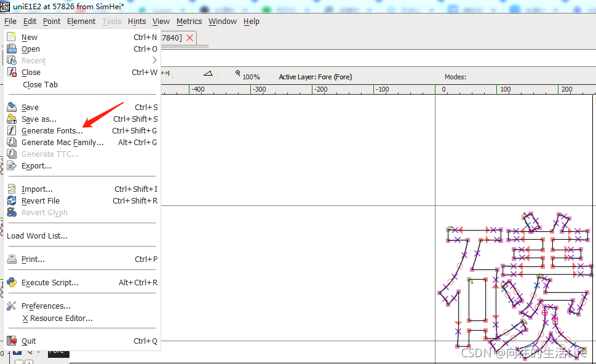Open the Window menu
The height and width of the screenshot is (364, 596).
(223, 22)
